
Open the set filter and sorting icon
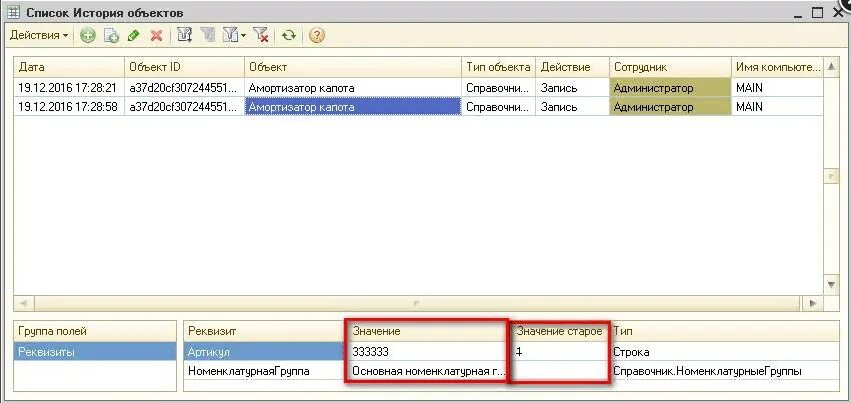tap(185, 36)
